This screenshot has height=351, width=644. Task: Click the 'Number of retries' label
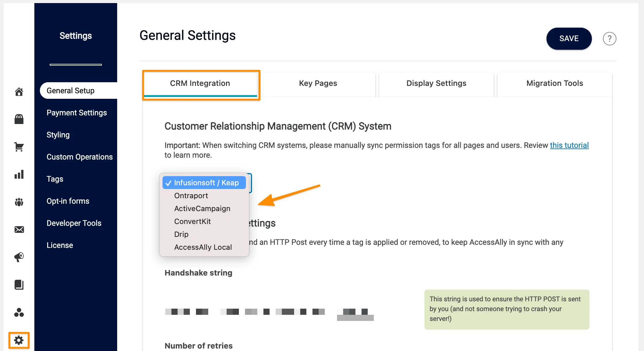coord(199,346)
